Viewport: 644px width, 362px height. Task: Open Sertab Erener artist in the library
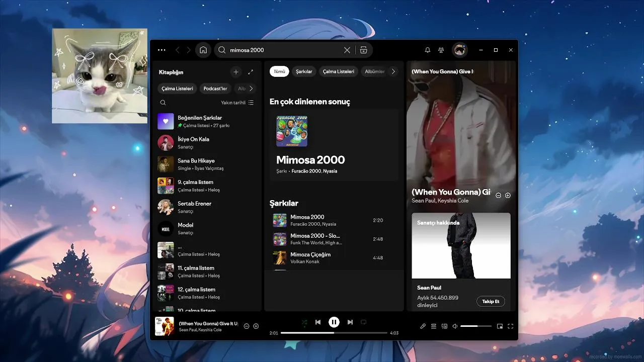pos(206,207)
